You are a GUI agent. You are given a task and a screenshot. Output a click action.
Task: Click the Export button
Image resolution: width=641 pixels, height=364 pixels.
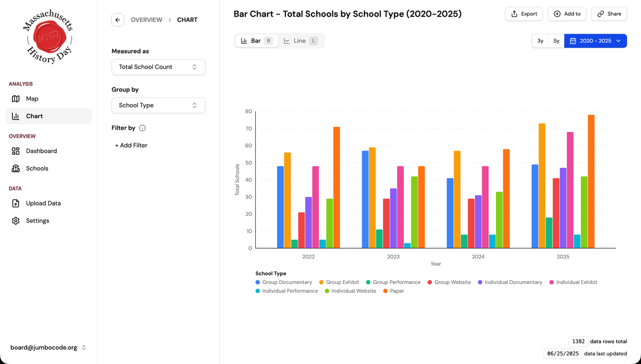coord(523,14)
